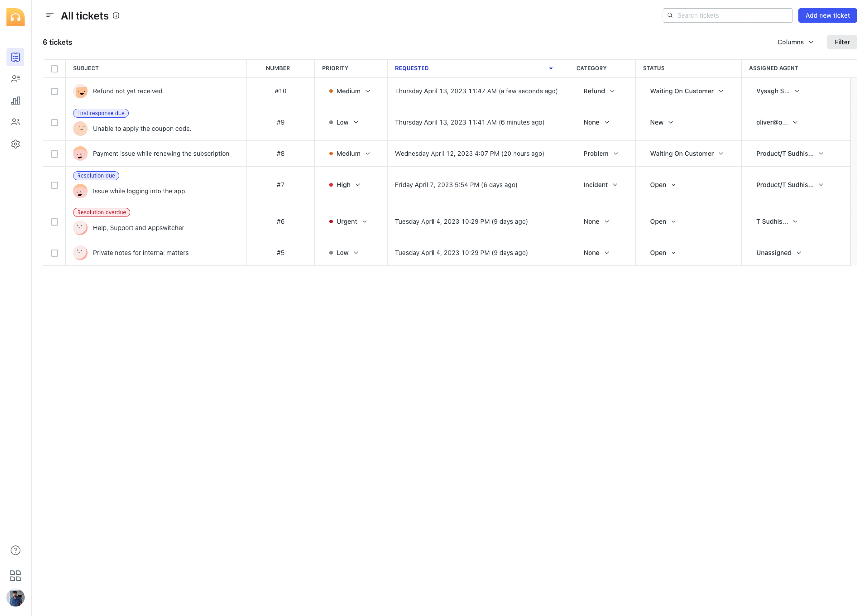Open the Help question mark icon

[15, 550]
